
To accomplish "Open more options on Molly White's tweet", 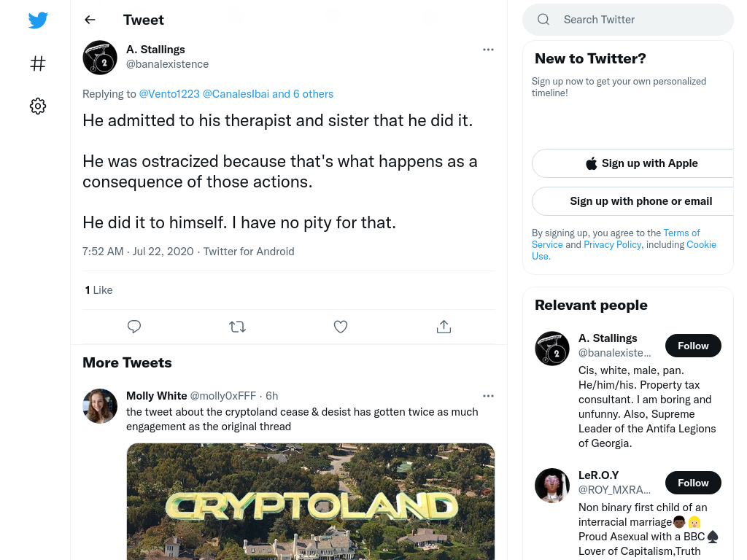I will pos(488,396).
